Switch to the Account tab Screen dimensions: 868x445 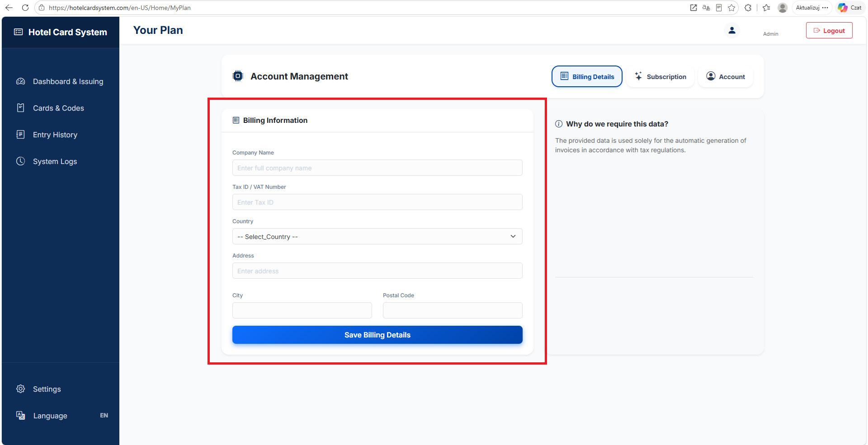(x=726, y=76)
